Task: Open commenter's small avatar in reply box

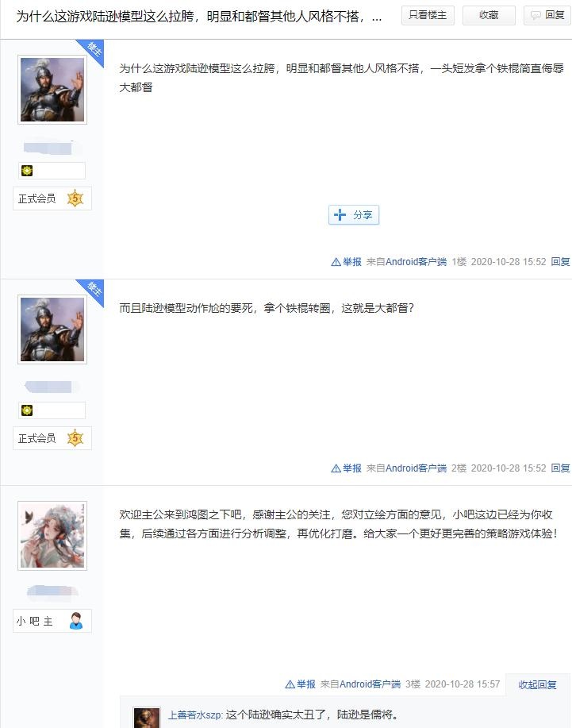Action: [147, 718]
